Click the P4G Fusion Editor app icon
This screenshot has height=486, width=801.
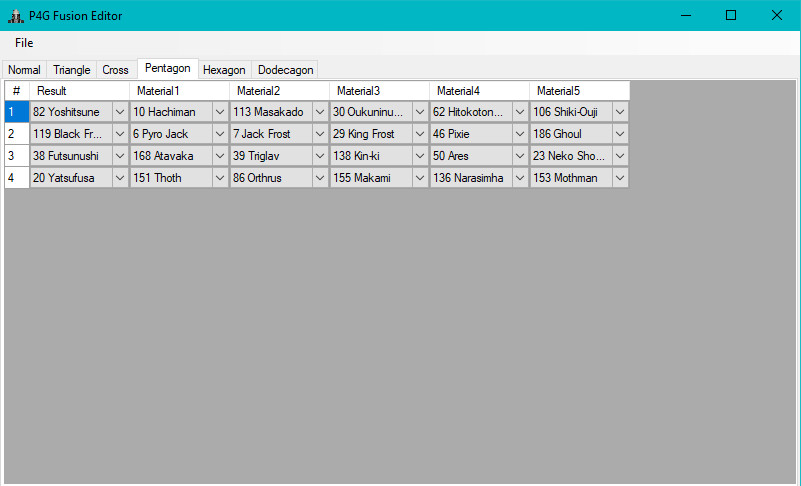click(15, 15)
